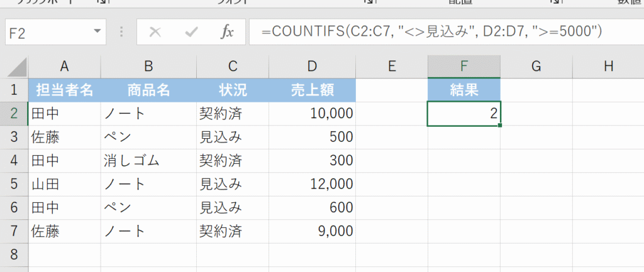This screenshot has width=644, height=272.
Task: Click the 状況 header cell
Action: pyautogui.click(x=233, y=90)
